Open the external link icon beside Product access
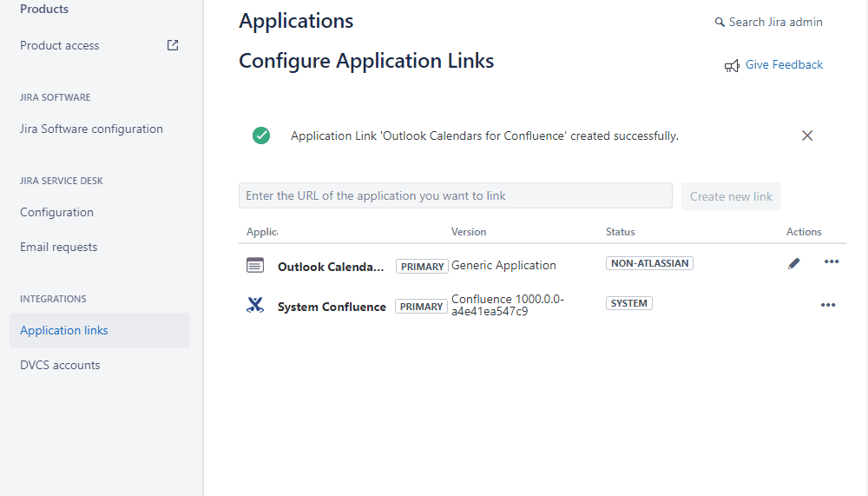The image size is (868, 496). coord(173,45)
